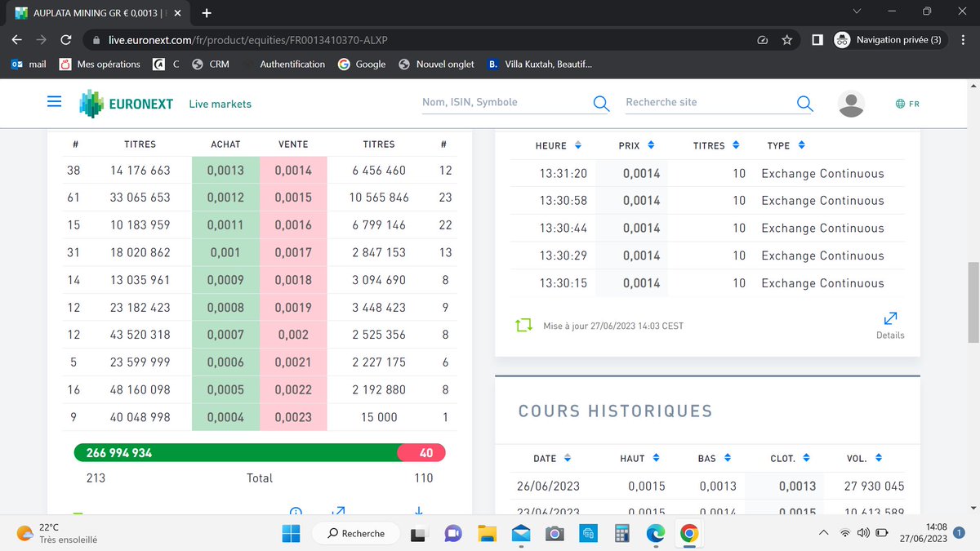Open Mes opérations bookmark
Screen dimensions: 980x551
(100, 64)
